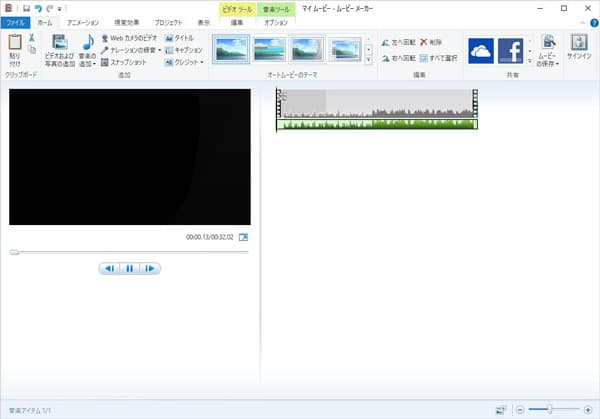Click the Title (タイトル) button

180,37
